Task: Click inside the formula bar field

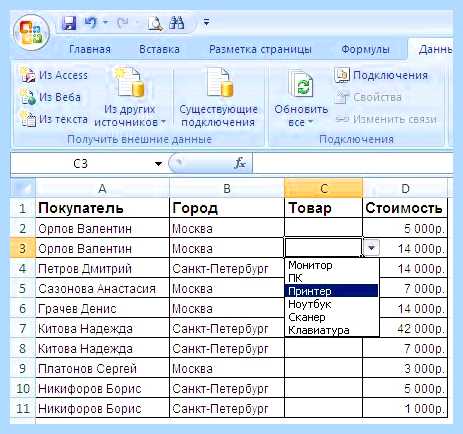Action: [x=353, y=164]
